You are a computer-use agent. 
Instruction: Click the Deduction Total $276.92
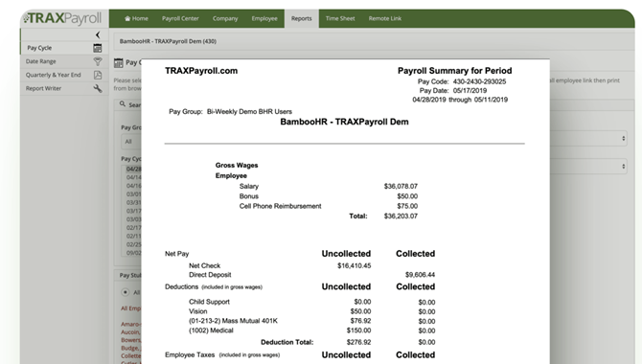[x=359, y=342]
